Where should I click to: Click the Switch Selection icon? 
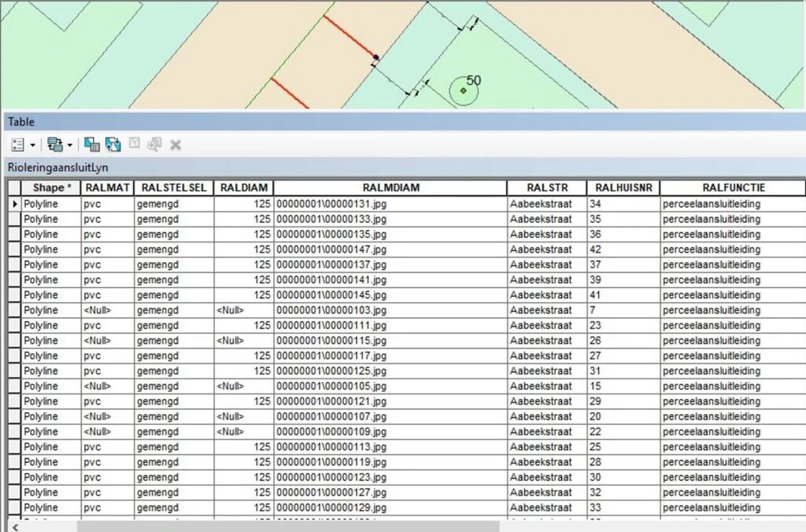113,145
